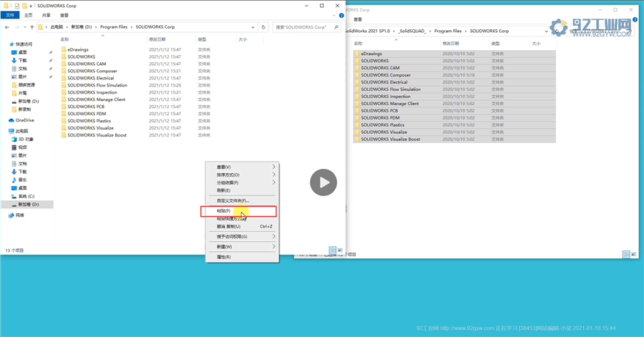Expand 授予访问权限(G) submenu in context menu

coord(273,237)
